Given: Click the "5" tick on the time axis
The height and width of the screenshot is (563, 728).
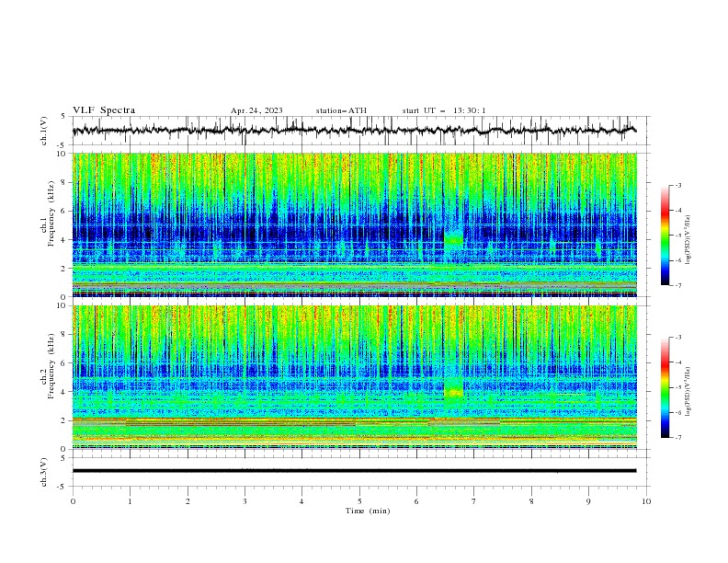Looking at the screenshot, I should (359, 501).
